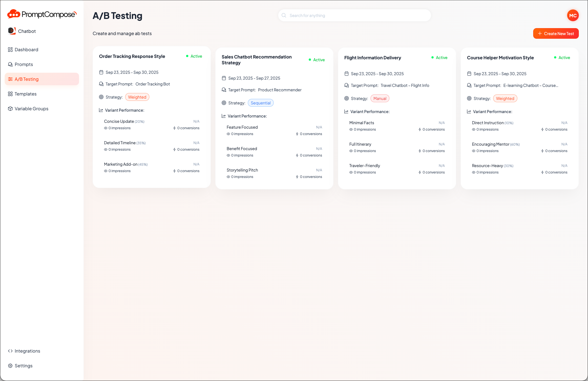Open Variable Groups cube icon

coord(10,109)
